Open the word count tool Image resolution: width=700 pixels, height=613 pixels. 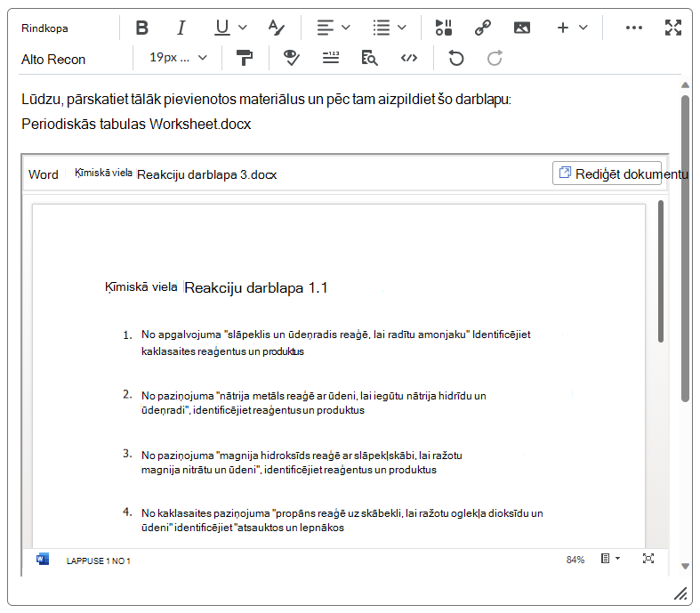tap(331, 58)
